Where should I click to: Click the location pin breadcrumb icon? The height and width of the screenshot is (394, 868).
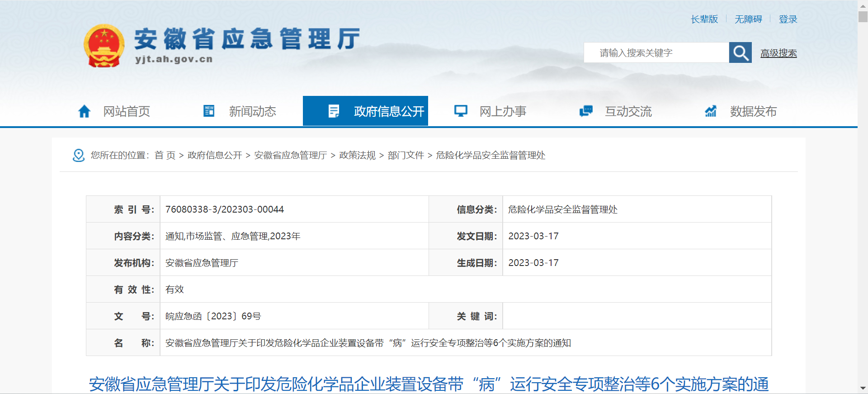tap(79, 155)
